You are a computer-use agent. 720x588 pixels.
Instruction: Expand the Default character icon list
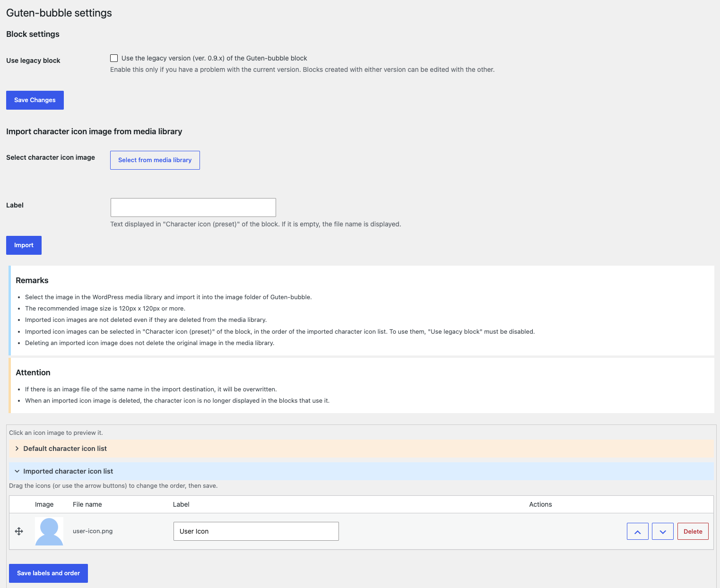pos(361,449)
